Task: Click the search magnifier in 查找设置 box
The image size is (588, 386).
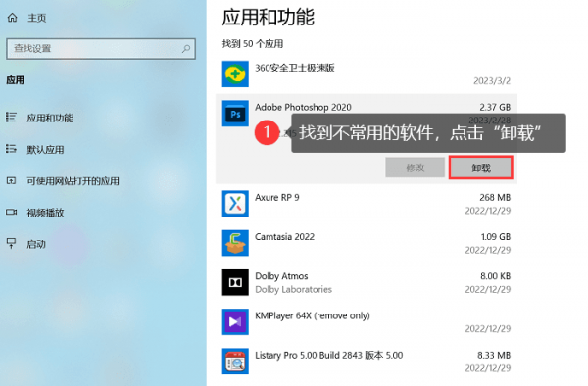Action: click(x=186, y=49)
